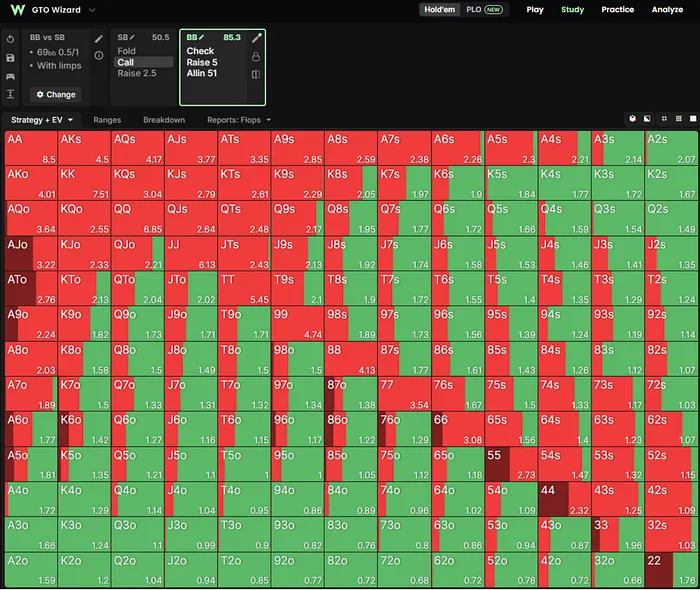Click the color picker tool in BB panel
Viewport: 700px width, 590px height.
256,38
